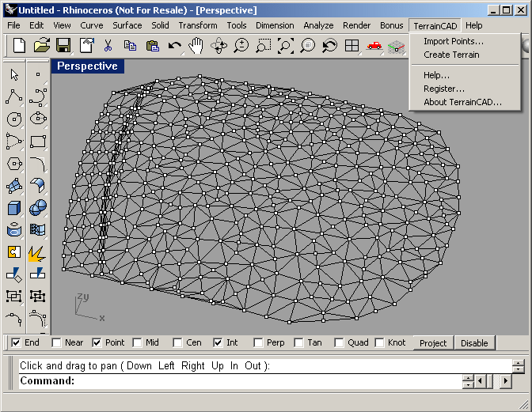
Task: Uncheck the Int osnap checkbox
Action: (218, 342)
